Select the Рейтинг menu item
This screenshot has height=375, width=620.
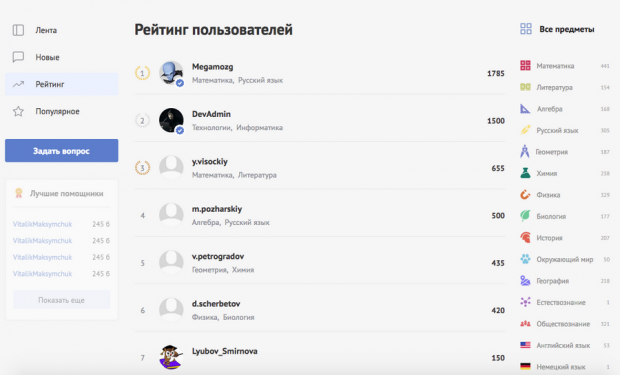[61, 84]
